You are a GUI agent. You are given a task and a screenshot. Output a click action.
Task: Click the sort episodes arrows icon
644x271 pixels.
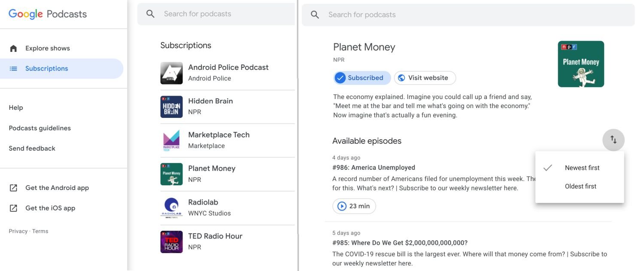coord(613,140)
